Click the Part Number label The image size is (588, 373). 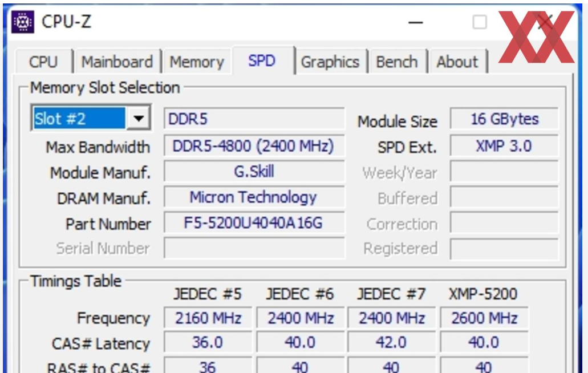click(108, 224)
